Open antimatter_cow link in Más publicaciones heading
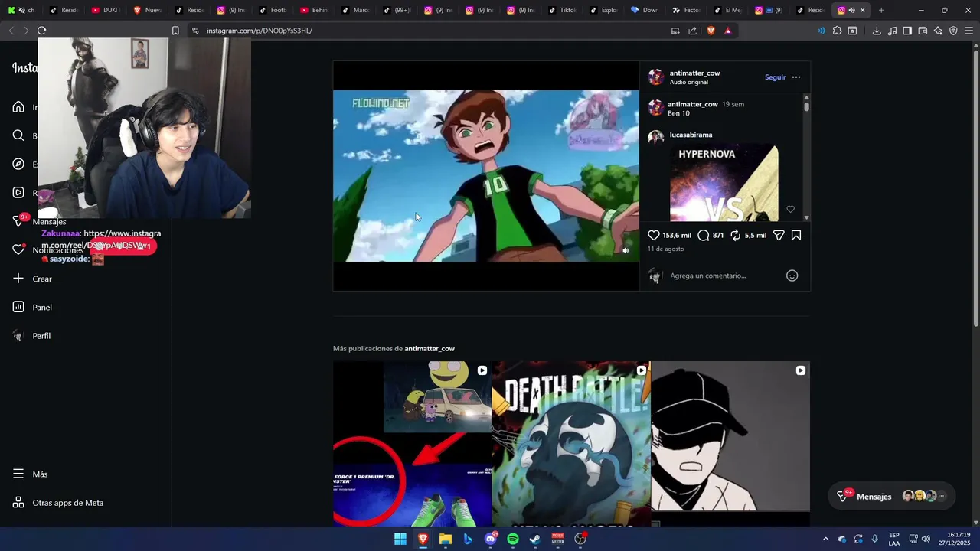 tap(430, 348)
